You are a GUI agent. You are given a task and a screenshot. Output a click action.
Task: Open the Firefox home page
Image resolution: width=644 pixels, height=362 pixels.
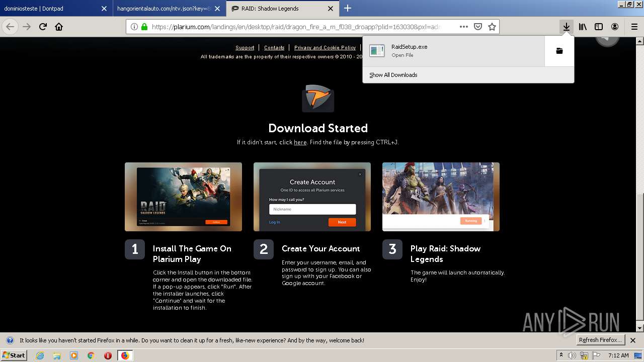[59, 27]
